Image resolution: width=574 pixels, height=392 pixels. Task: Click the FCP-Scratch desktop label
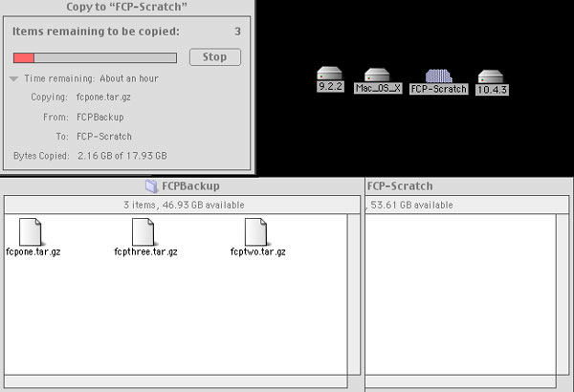(438, 89)
